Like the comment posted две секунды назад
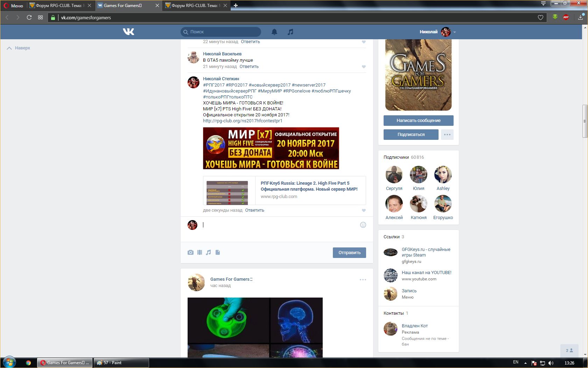 click(x=364, y=210)
